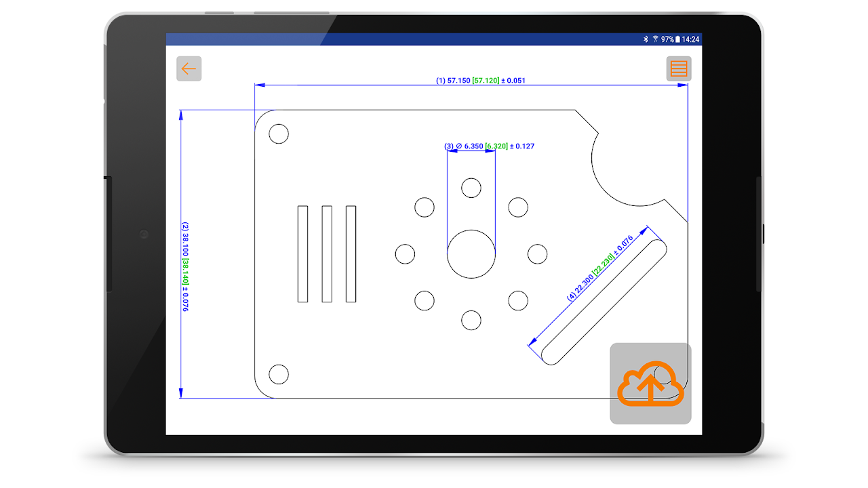Select the rightmost of three vertical slots
The image size is (868, 488).
tap(351, 253)
